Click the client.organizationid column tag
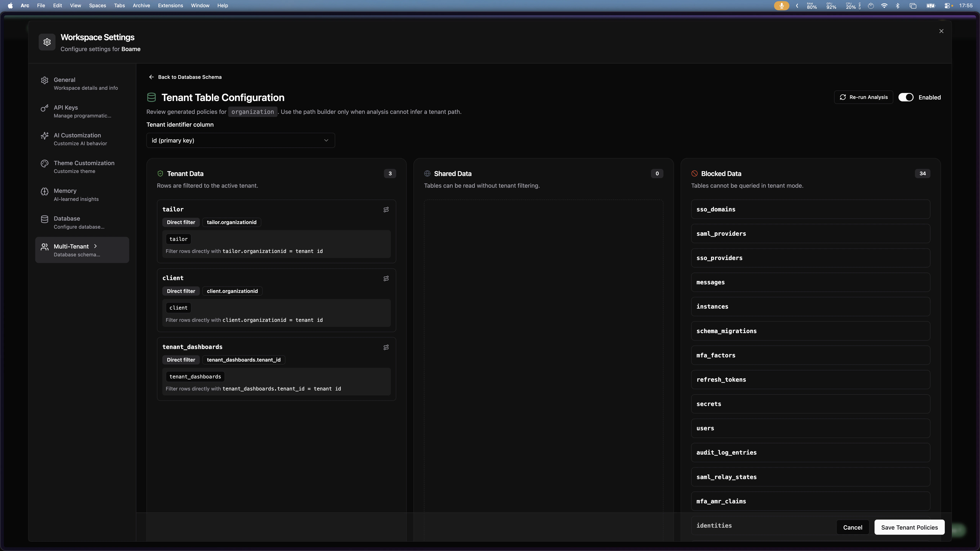 click(232, 291)
